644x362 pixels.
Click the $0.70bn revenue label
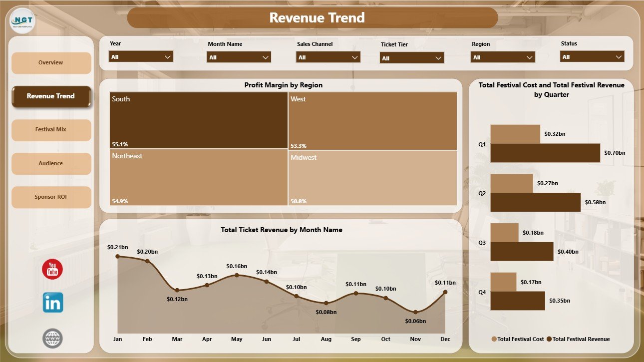[615, 153]
